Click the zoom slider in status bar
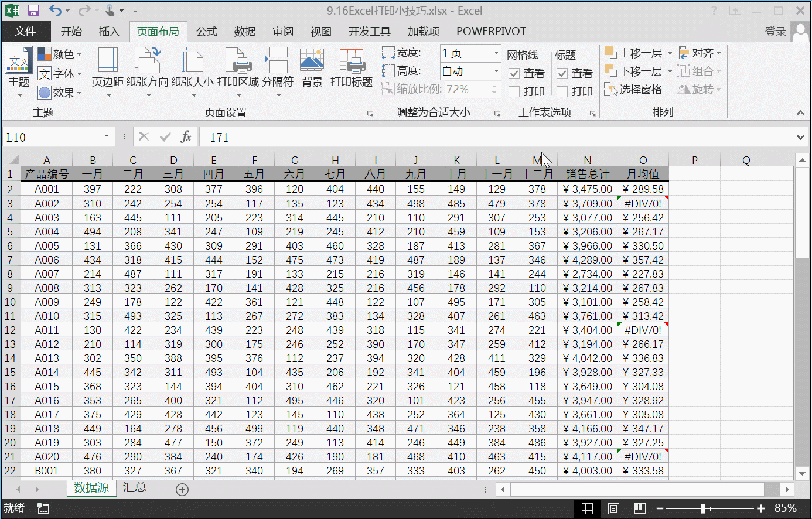 coord(703,508)
